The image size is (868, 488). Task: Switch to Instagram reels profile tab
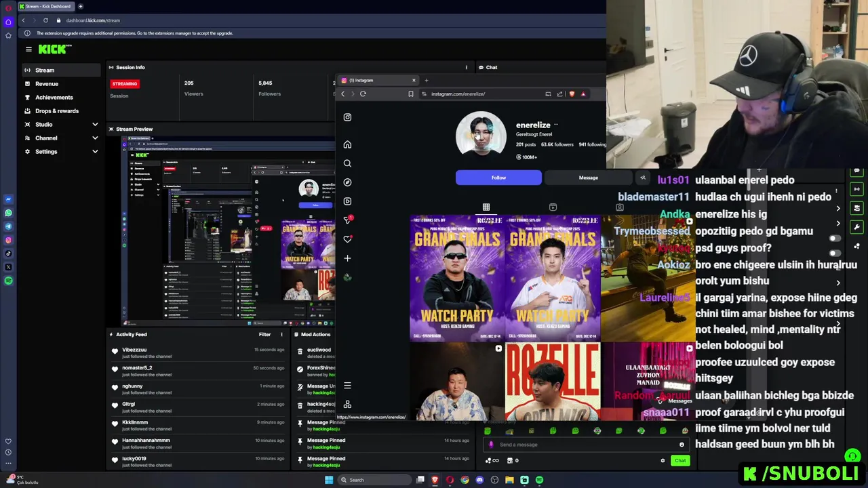coord(553,207)
